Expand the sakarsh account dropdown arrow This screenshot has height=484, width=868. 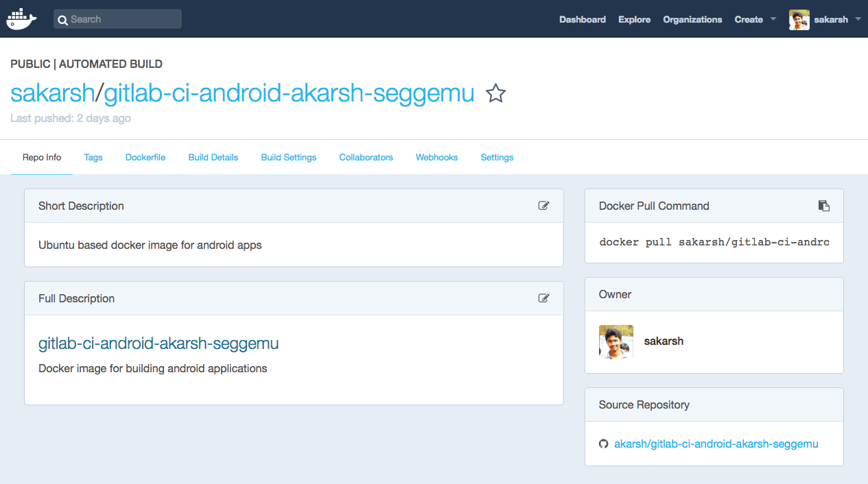point(858,19)
